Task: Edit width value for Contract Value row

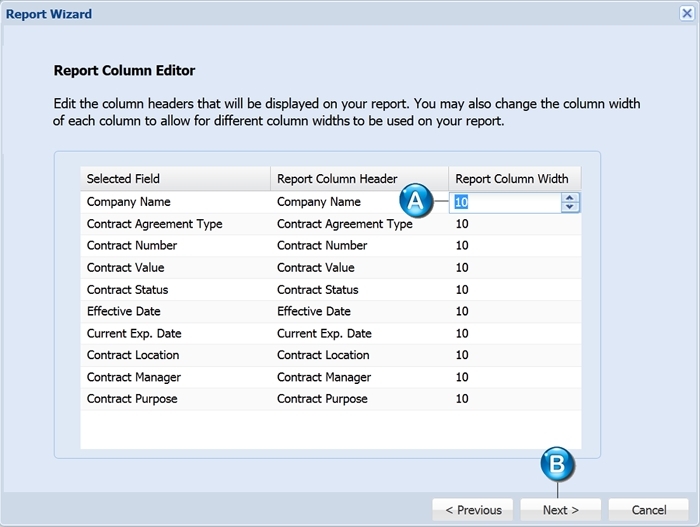Action: click(515, 268)
